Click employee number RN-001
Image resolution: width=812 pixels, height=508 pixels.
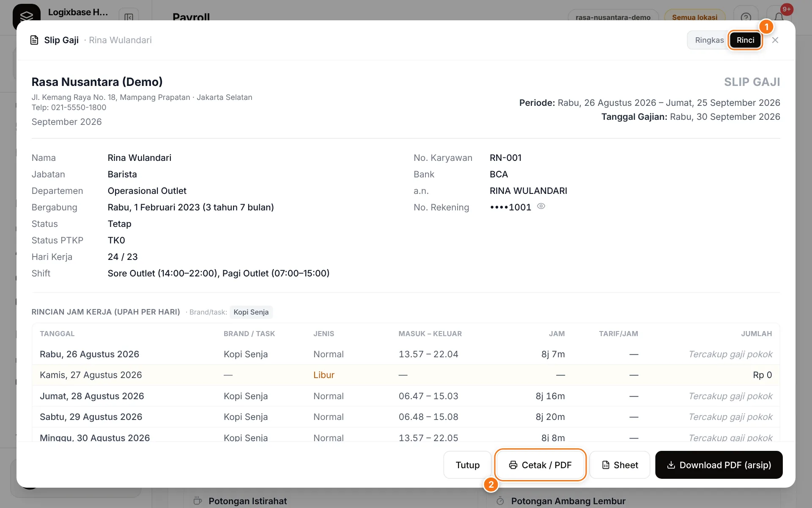(505, 158)
